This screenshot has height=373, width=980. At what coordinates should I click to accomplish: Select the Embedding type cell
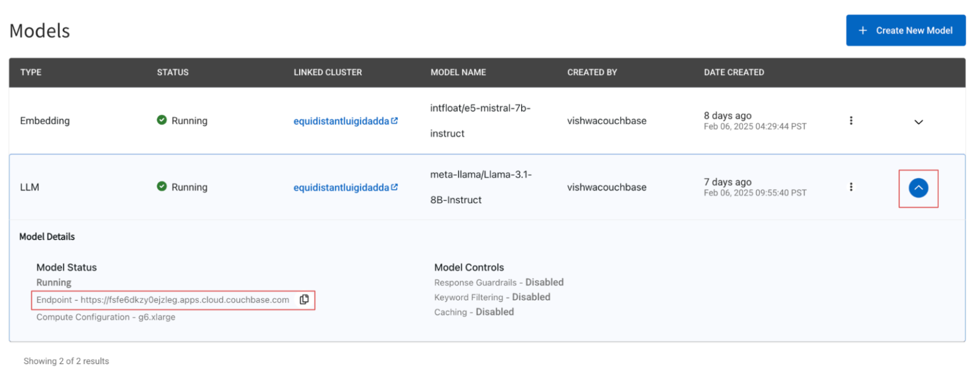coord(45,121)
